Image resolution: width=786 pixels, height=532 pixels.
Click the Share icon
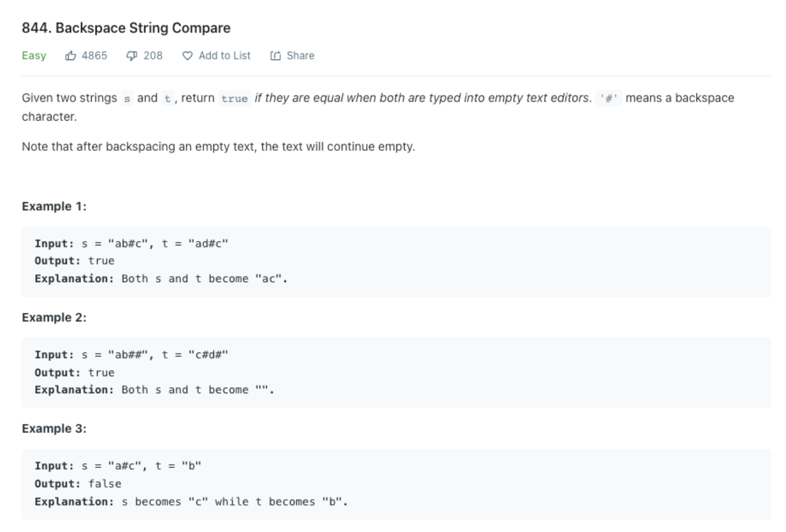tap(275, 55)
